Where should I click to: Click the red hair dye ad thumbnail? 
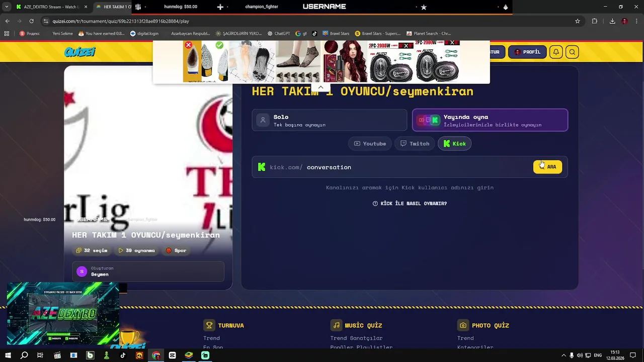point(345,62)
